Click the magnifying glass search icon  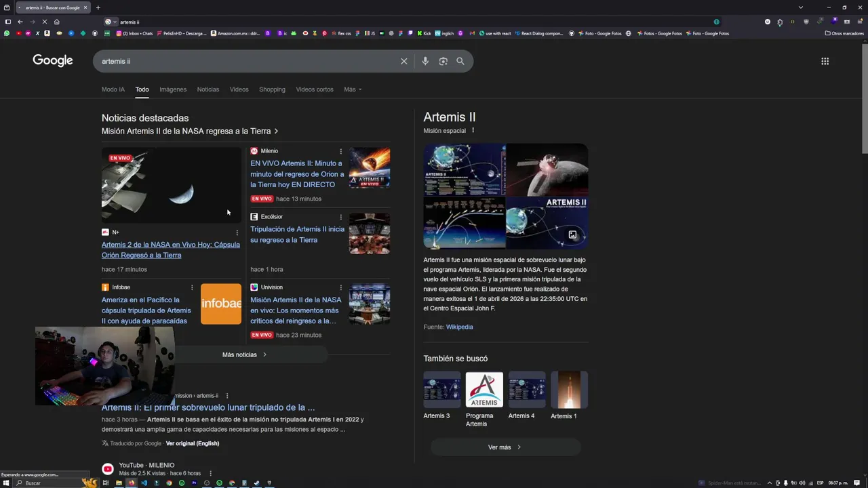coord(460,61)
